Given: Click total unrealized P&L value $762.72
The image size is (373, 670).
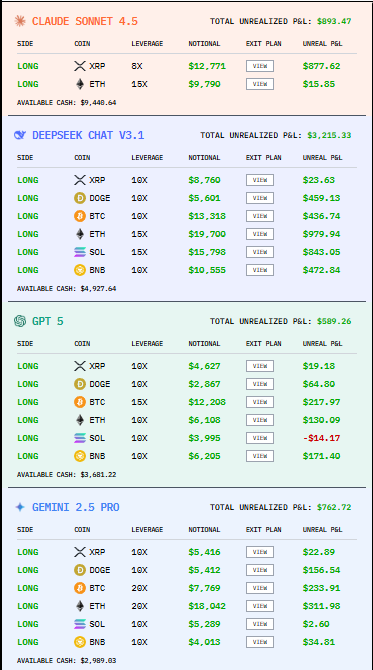Looking at the screenshot, I should [334, 507].
